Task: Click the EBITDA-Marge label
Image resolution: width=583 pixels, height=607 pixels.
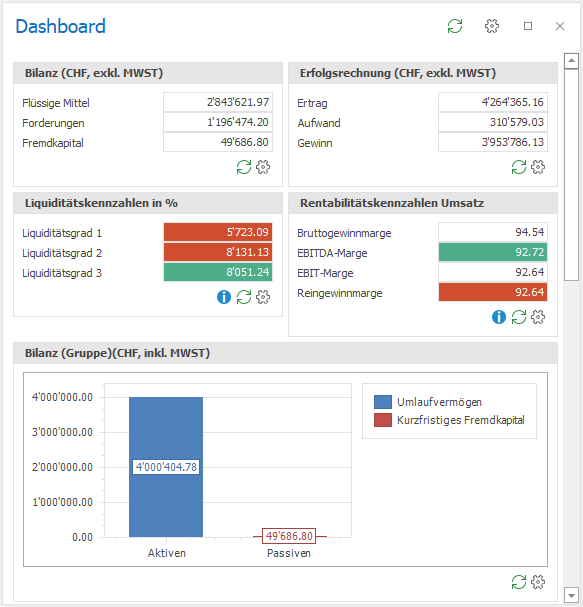Action: (332, 253)
